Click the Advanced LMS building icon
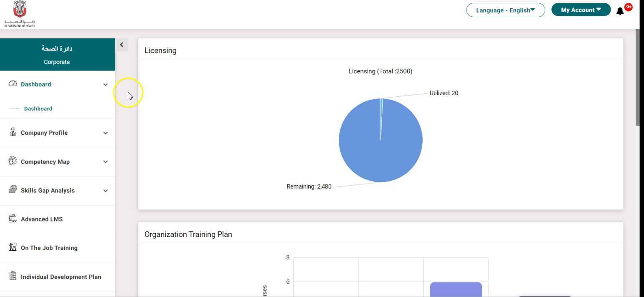This screenshot has height=297, width=644. [x=13, y=219]
